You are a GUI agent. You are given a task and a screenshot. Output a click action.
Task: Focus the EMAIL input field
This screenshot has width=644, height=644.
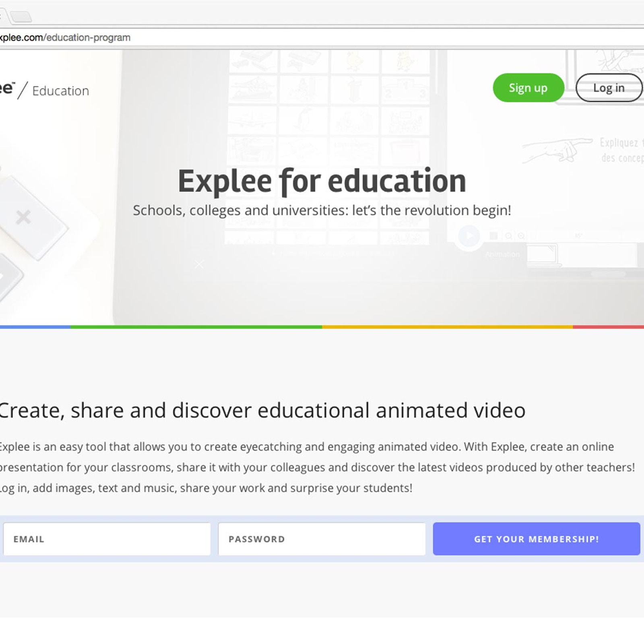coord(107,539)
